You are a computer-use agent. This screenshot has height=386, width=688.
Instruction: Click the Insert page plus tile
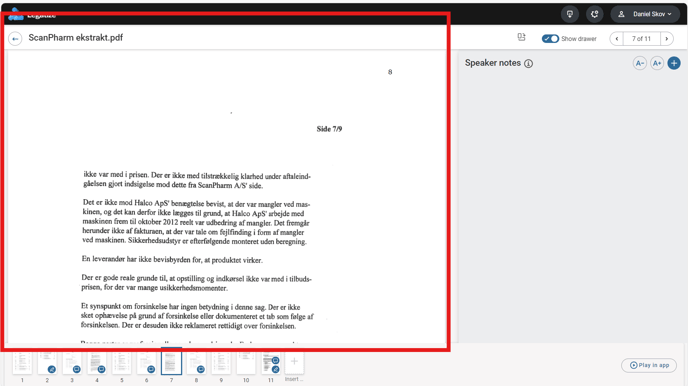coord(294,362)
